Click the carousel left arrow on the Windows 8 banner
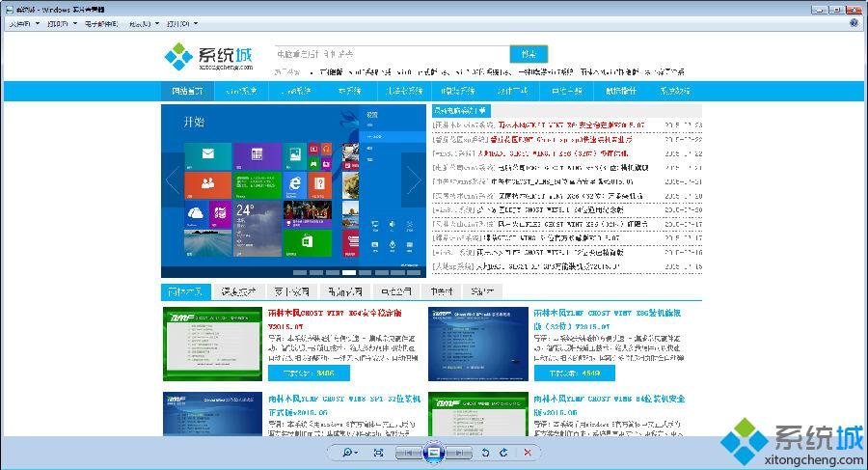 (x=173, y=180)
